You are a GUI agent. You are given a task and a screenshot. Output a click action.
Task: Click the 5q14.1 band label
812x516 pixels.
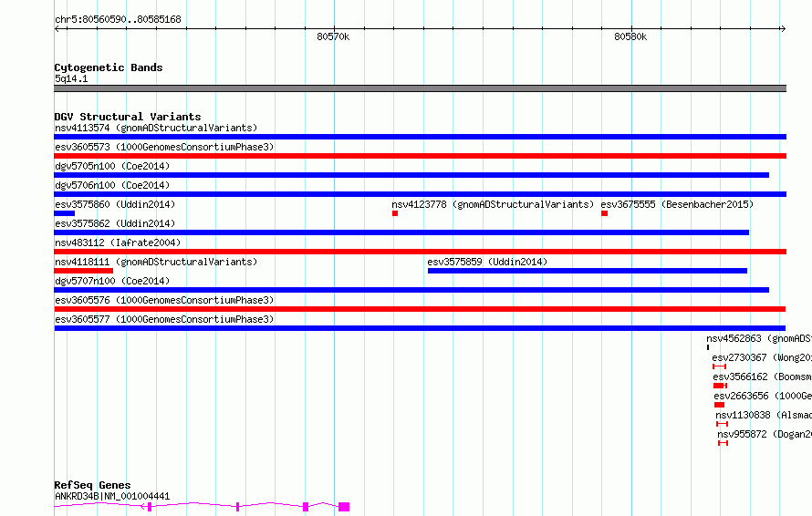[x=71, y=78]
